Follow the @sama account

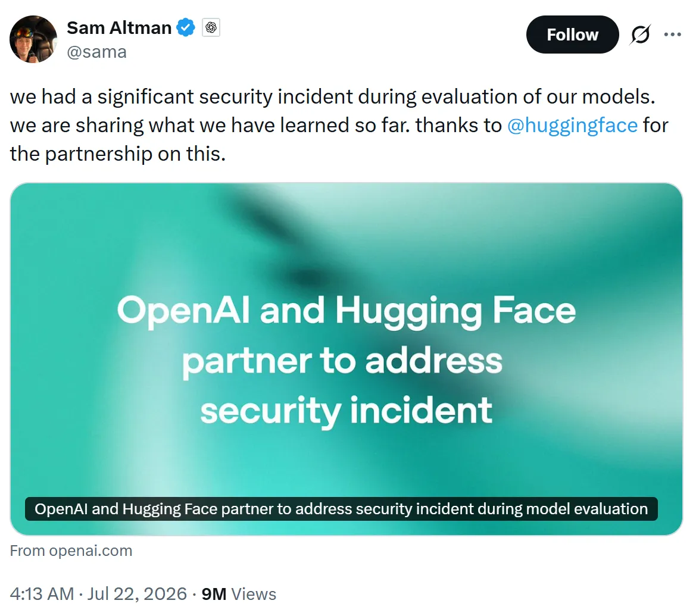[x=572, y=35]
